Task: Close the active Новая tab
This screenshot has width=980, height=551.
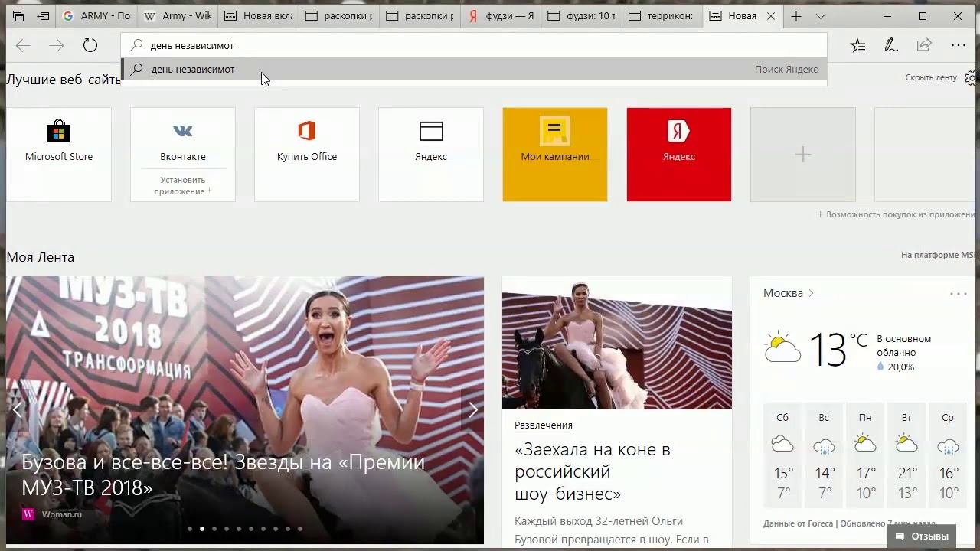Action: [771, 16]
